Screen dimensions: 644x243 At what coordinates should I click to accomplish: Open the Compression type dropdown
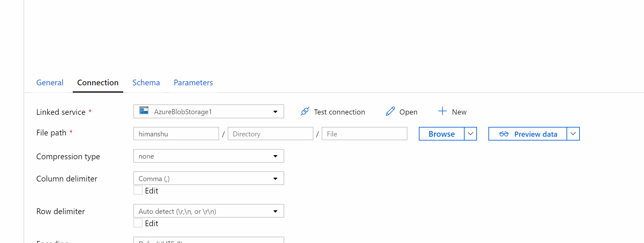209,156
